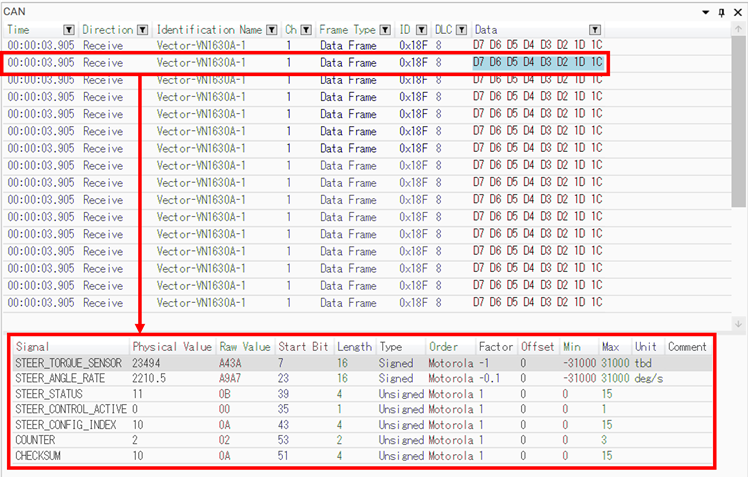748x477 pixels.
Task: Open the Direction column filter dropdown
Action: coord(142,30)
